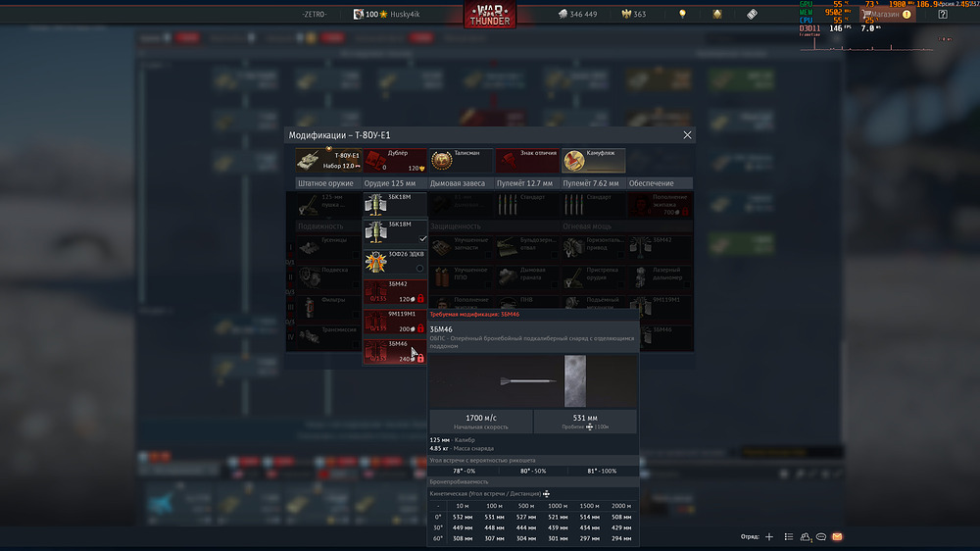This screenshot has width=980, height=551.
Task: Add a squad member with plus icon
Action: click(769, 537)
